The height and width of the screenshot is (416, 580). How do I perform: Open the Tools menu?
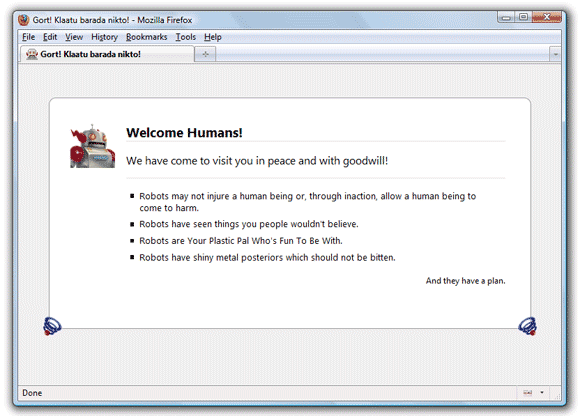point(185,37)
